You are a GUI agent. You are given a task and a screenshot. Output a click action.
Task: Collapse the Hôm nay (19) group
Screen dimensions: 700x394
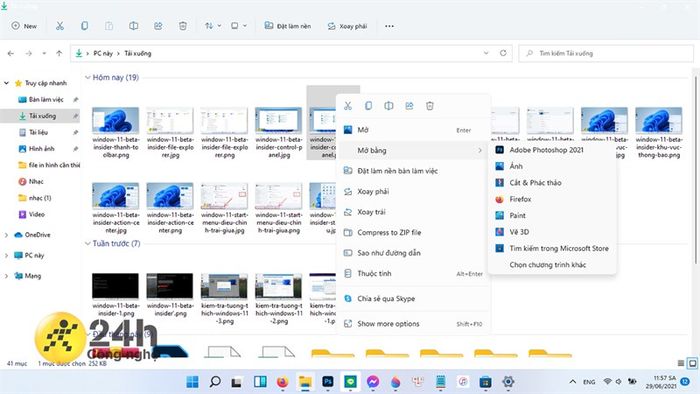[x=88, y=78]
